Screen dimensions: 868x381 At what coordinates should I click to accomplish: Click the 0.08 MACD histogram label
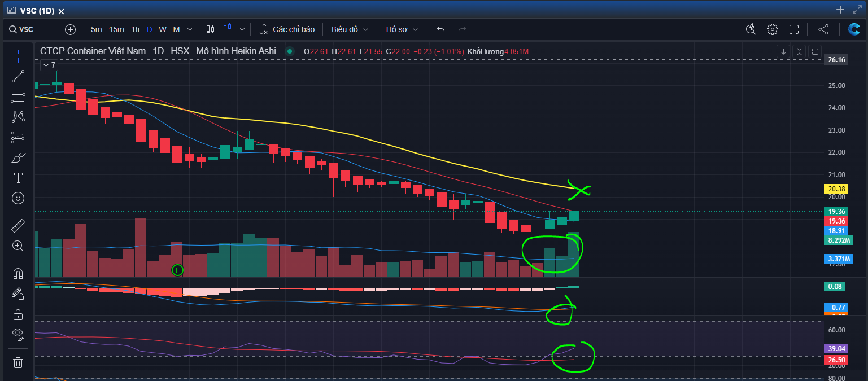(835, 287)
